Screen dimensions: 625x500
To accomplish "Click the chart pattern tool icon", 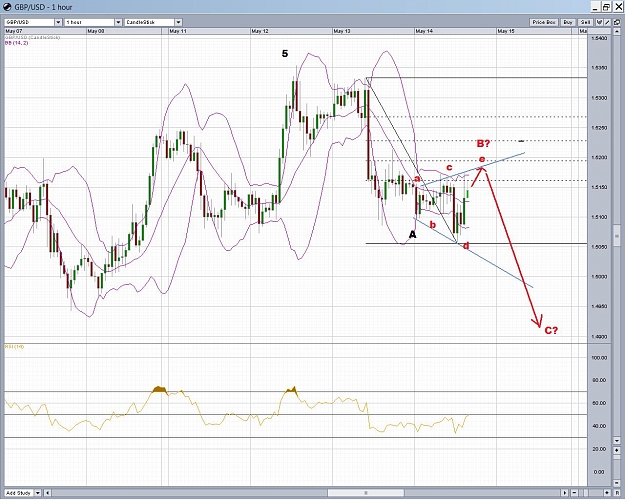I will coord(599,22).
